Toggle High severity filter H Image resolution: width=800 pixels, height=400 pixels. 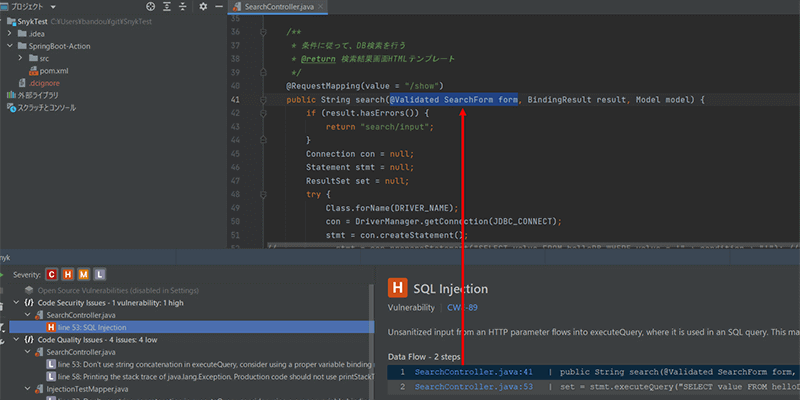pos(67,274)
